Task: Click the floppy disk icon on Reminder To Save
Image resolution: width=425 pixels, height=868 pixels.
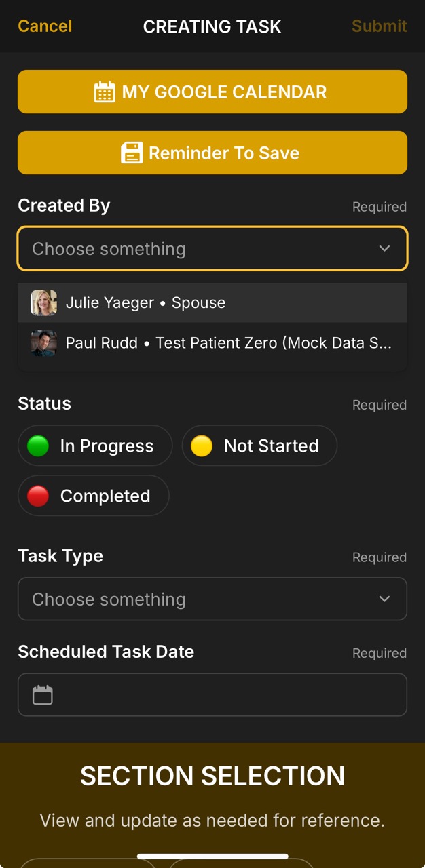Action: point(132,153)
